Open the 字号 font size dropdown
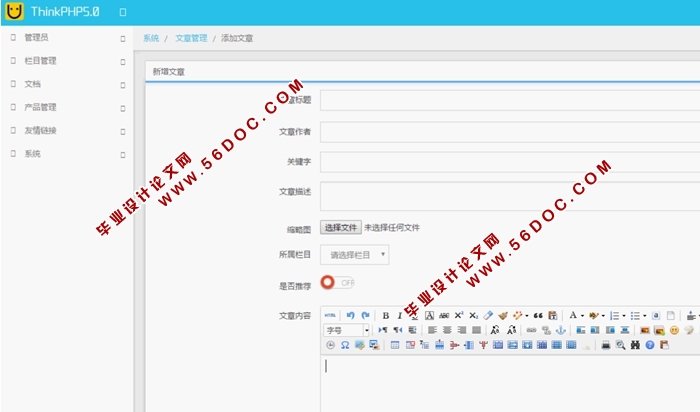 coord(346,330)
